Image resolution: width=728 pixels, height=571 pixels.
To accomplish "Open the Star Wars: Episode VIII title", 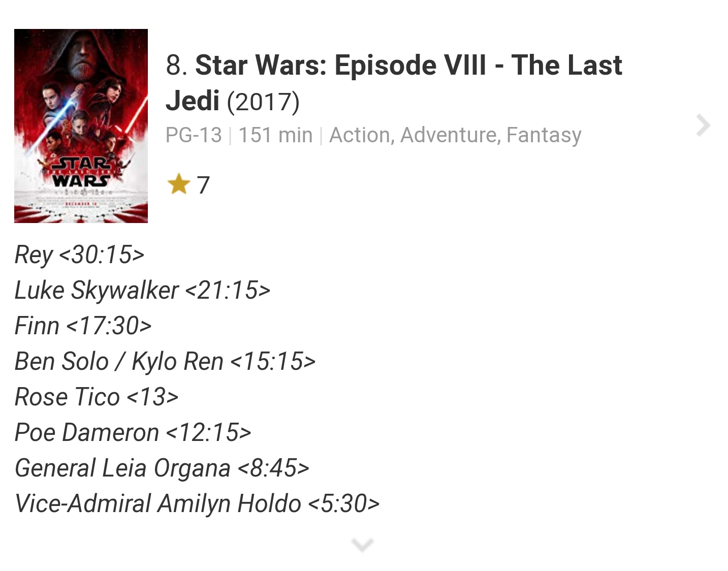I will [x=394, y=82].
